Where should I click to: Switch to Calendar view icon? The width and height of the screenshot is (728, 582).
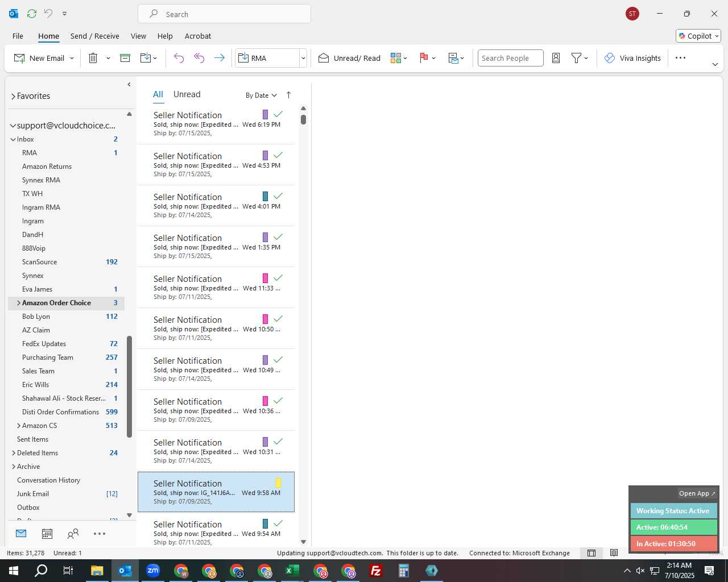click(x=47, y=534)
